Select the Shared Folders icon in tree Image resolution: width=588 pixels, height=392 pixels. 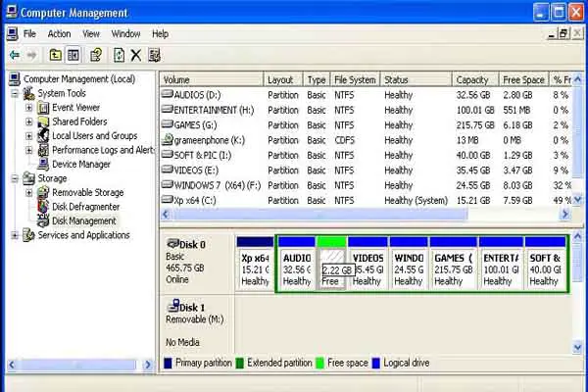click(x=43, y=122)
